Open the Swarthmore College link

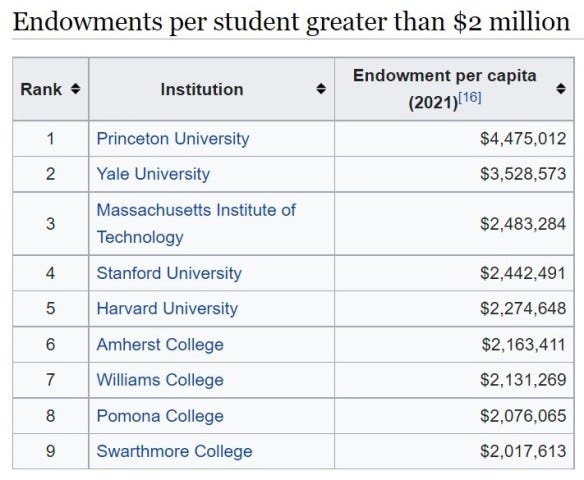[174, 451]
